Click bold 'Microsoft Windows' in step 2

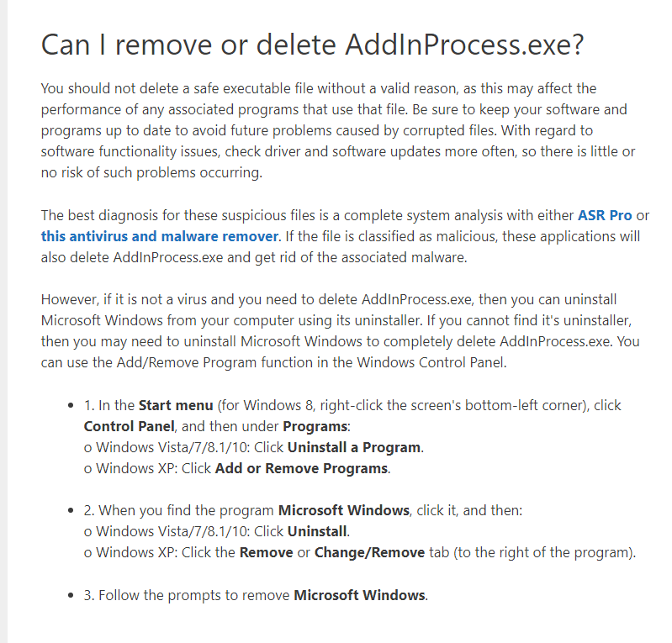click(344, 511)
